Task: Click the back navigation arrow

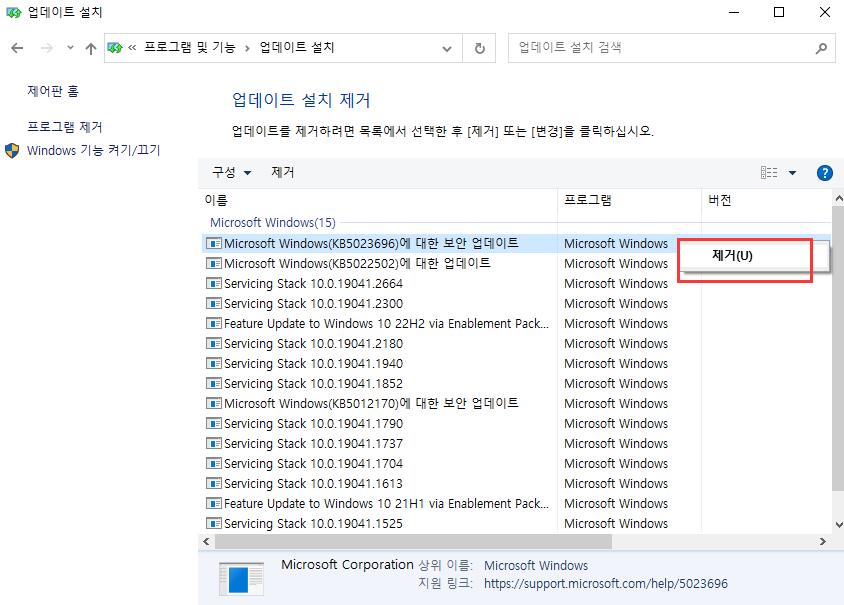Action: [x=17, y=47]
